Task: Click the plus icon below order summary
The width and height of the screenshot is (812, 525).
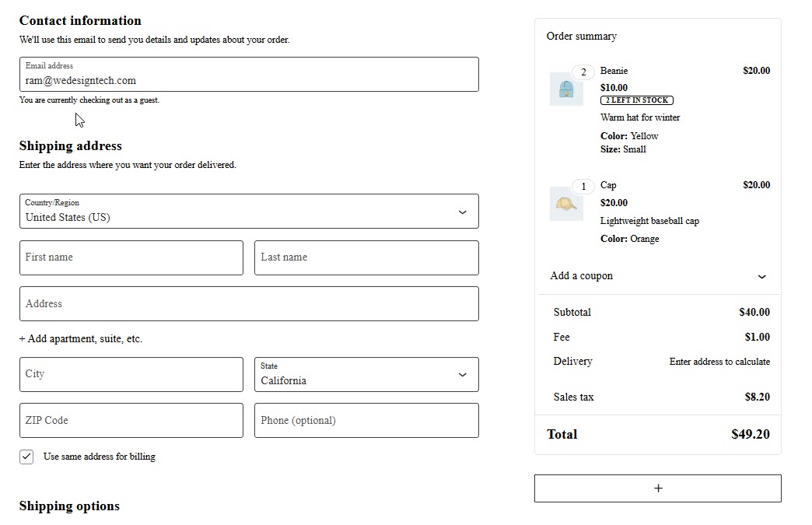Action: point(657,488)
